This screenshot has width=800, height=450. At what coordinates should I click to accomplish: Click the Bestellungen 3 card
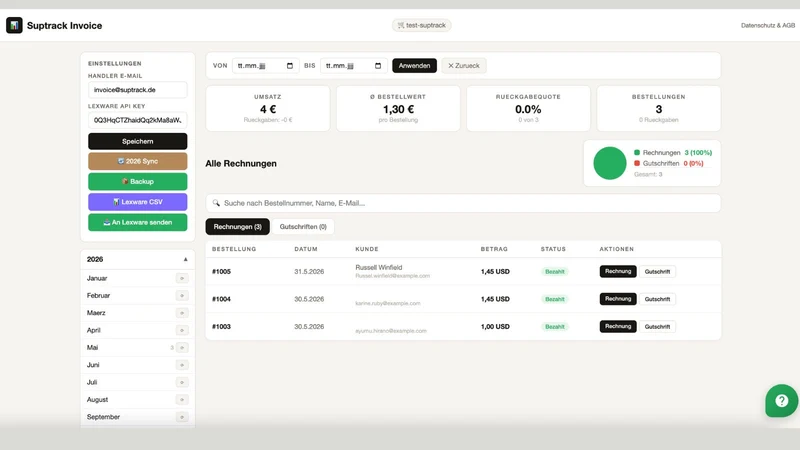click(659, 108)
